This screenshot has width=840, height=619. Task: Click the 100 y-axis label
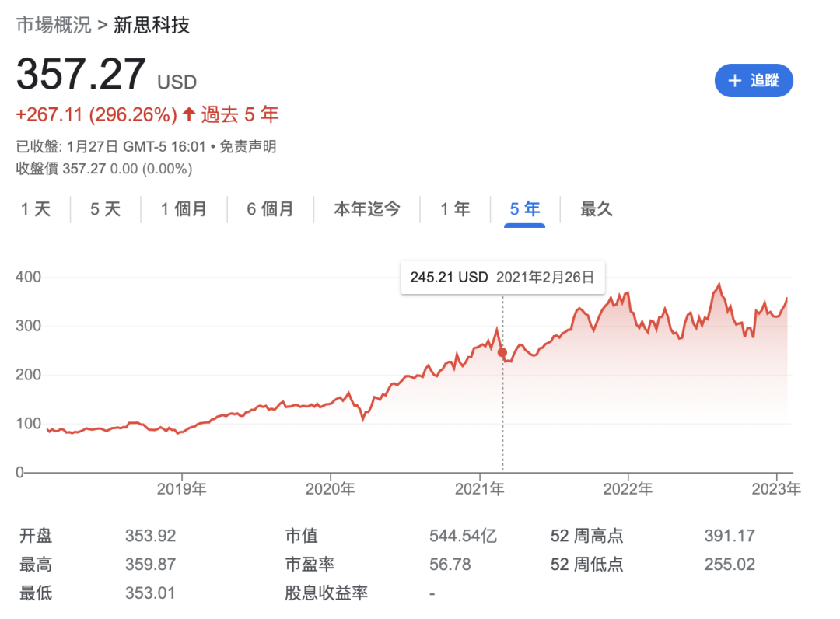coord(29,424)
